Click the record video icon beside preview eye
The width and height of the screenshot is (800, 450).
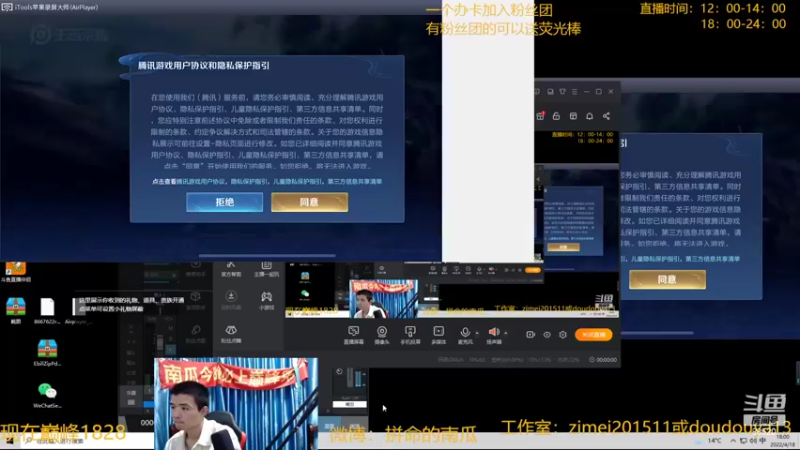coord(531,335)
